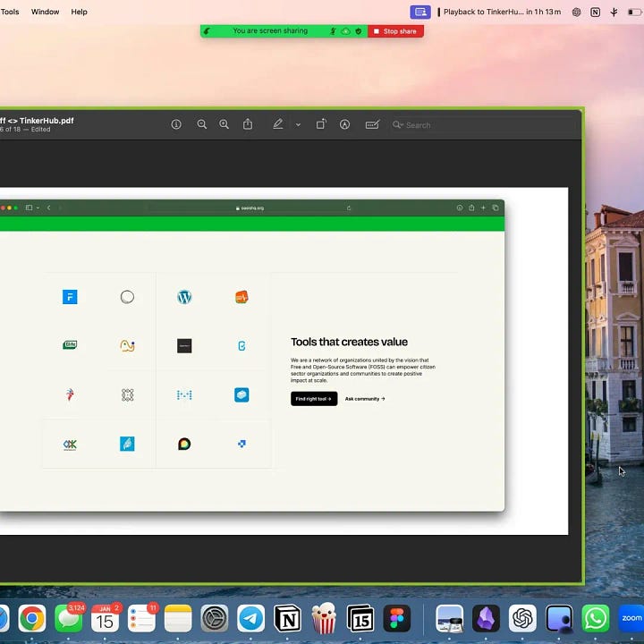Open Reminders from the Dock

pos(141,618)
